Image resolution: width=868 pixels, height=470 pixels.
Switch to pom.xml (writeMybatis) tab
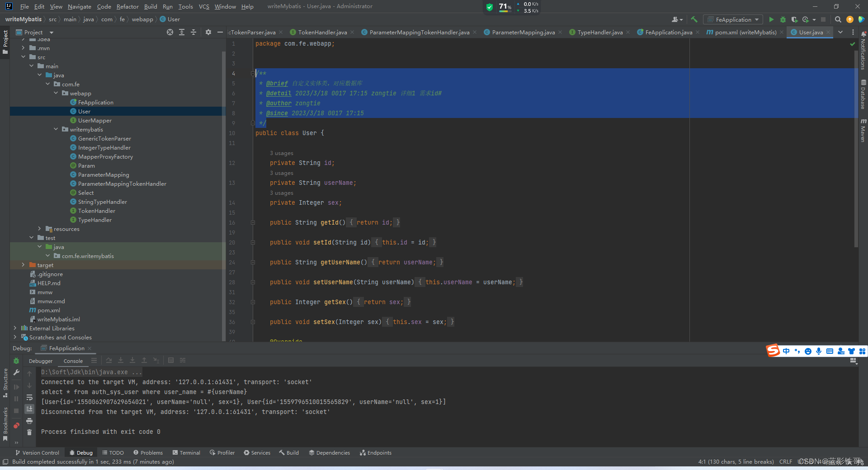click(745, 32)
